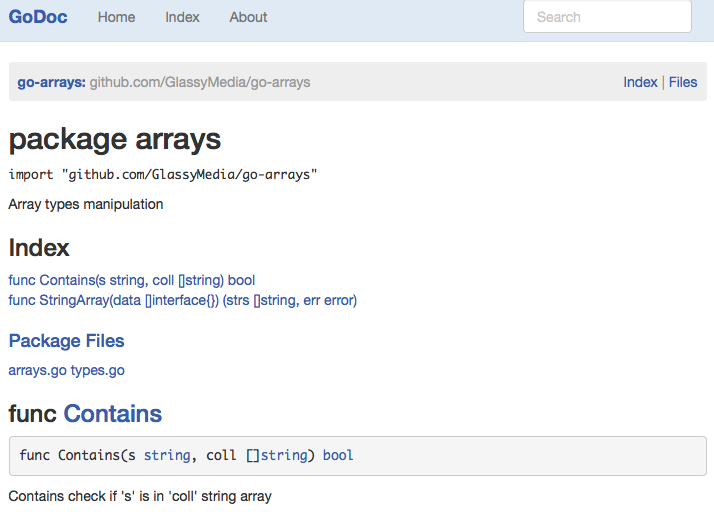Focus the Search input field

pyautogui.click(x=607, y=17)
